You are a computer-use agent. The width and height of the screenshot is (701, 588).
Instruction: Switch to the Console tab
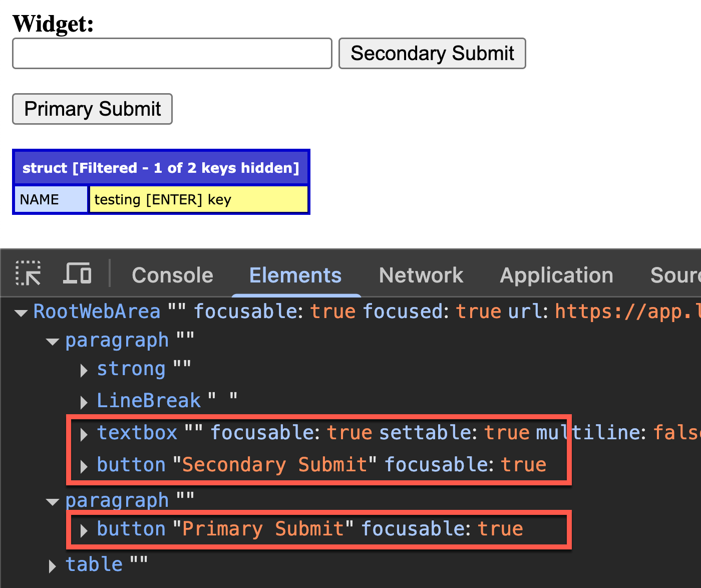point(172,275)
